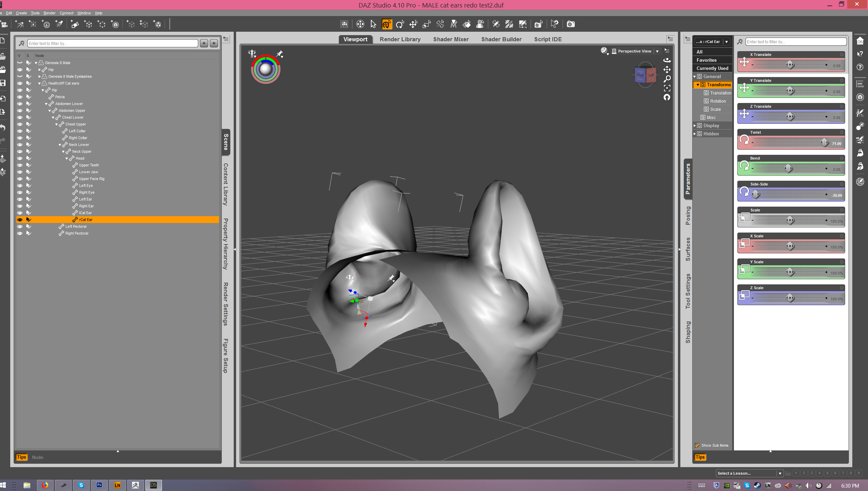Image resolution: width=868 pixels, height=491 pixels.
Task: Switch to the Shader Mixer tab
Action: click(451, 39)
